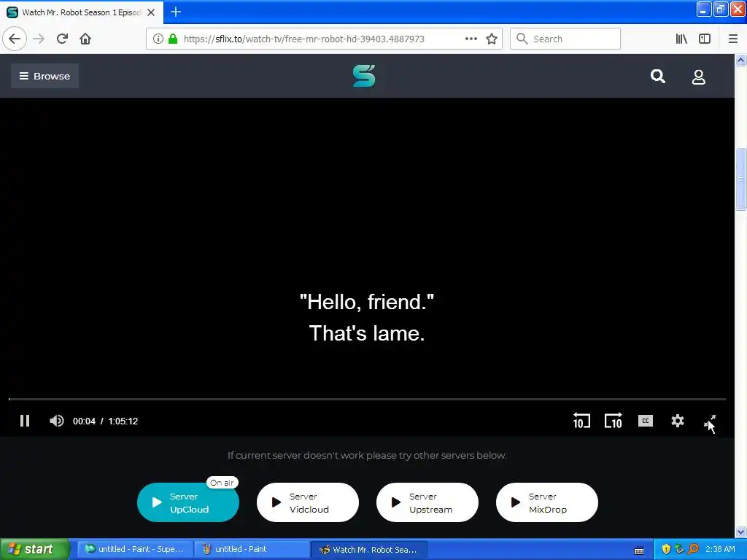The width and height of the screenshot is (747, 560).
Task: Click the page scroll up arrow
Action: point(740,60)
